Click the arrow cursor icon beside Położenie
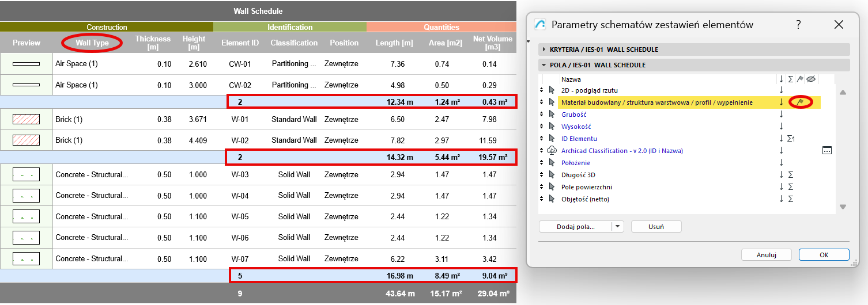 tap(552, 162)
